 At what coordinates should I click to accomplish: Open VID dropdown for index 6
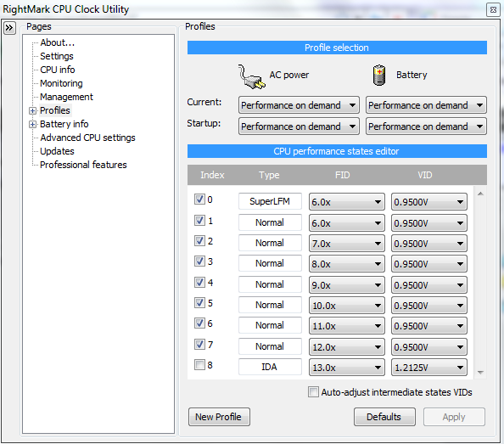click(429, 326)
